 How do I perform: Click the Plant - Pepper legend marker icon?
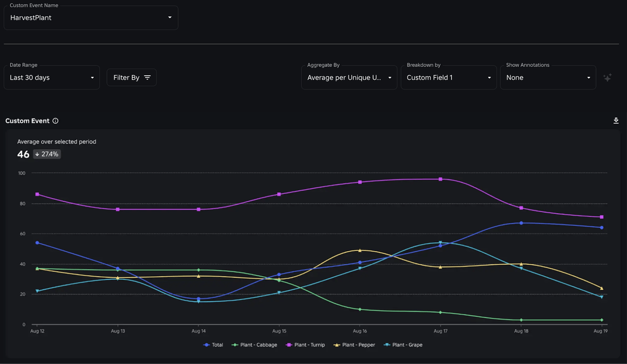coord(337,345)
